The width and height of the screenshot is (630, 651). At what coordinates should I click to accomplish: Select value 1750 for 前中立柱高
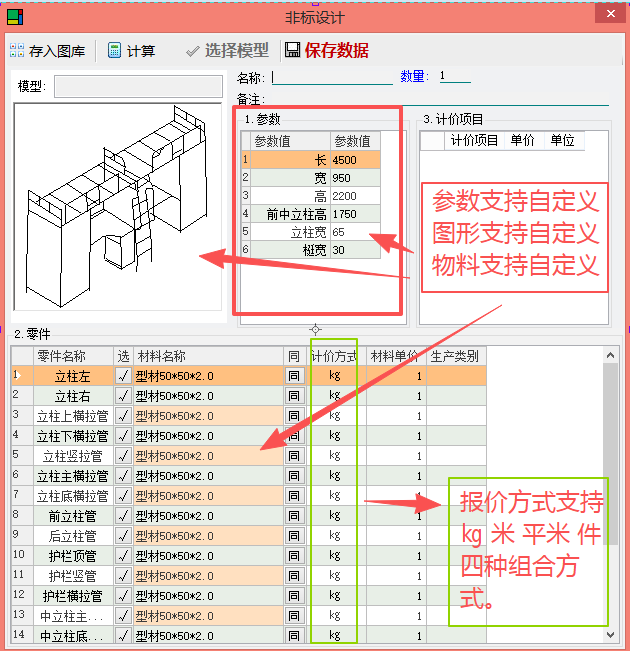coord(355,214)
